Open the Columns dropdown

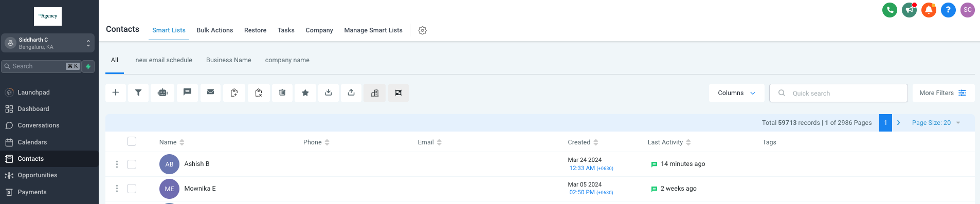[737, 93]
